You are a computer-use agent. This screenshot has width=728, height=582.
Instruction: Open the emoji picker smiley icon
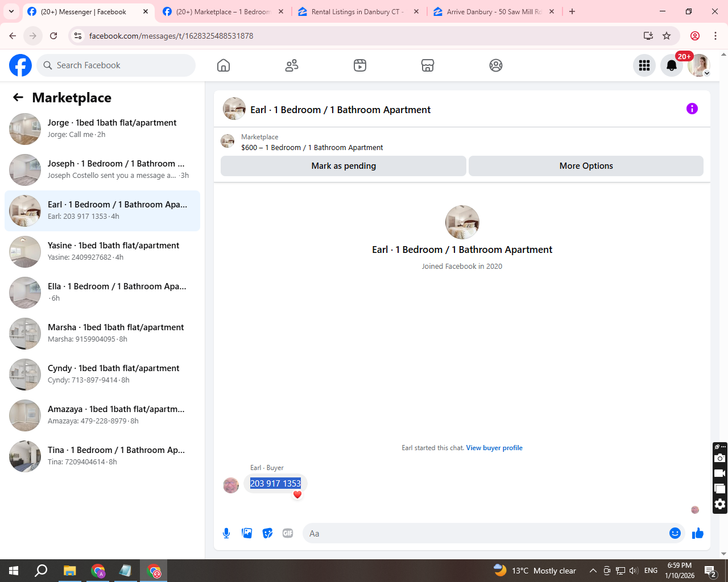[675, 533]
